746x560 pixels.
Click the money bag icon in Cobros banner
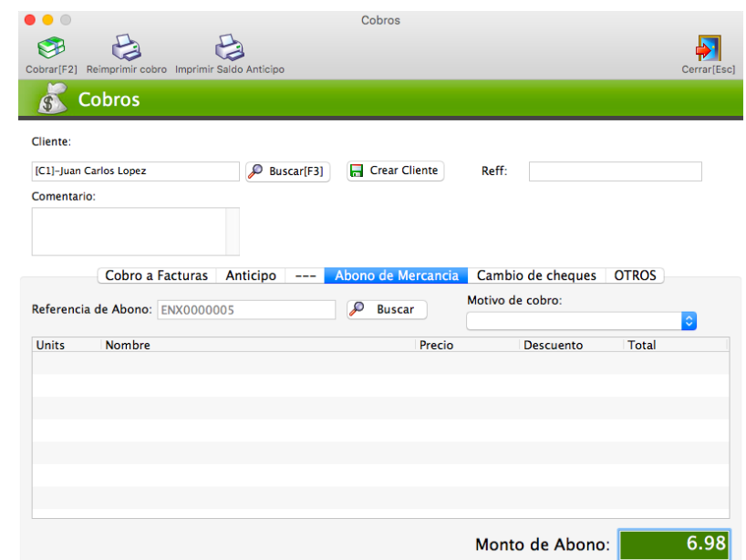point(52,99)
